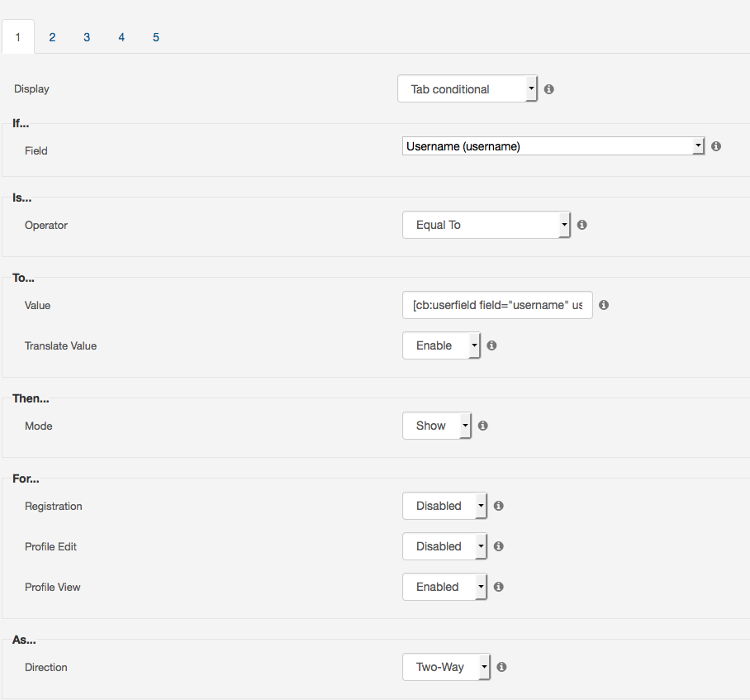The image size is (750, 700).
Task: Click the info icon next to Display
Action: (549, 89)
